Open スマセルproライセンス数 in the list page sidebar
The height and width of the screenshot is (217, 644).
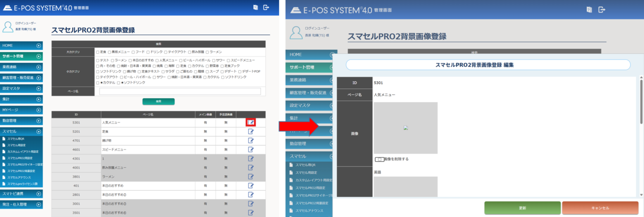[23, 184]
